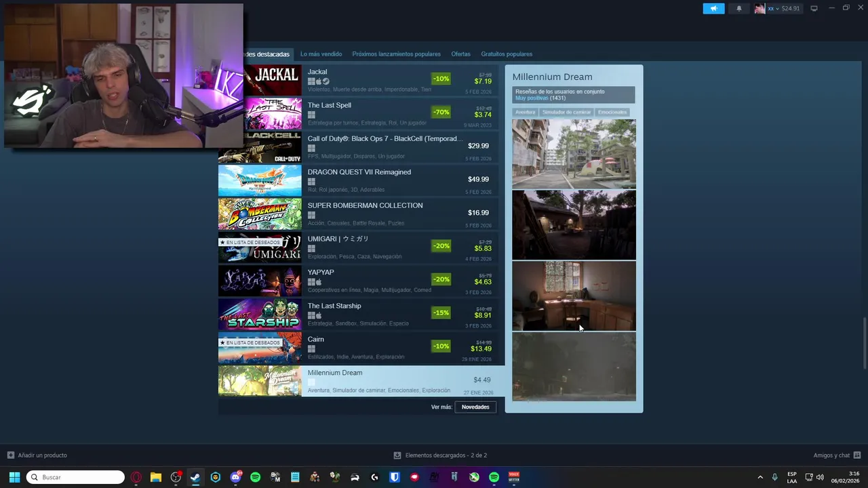Open the fourth Millennium Dream screenshot, the foggy scene
Viewport: 868px width, 488px height.
tap(574, 367)
